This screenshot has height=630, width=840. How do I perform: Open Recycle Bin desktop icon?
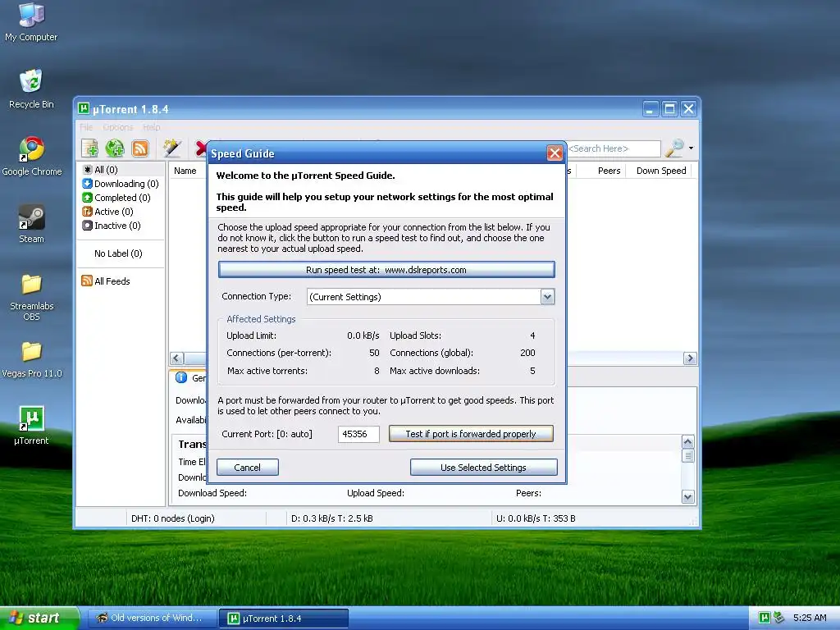(31, 89)
